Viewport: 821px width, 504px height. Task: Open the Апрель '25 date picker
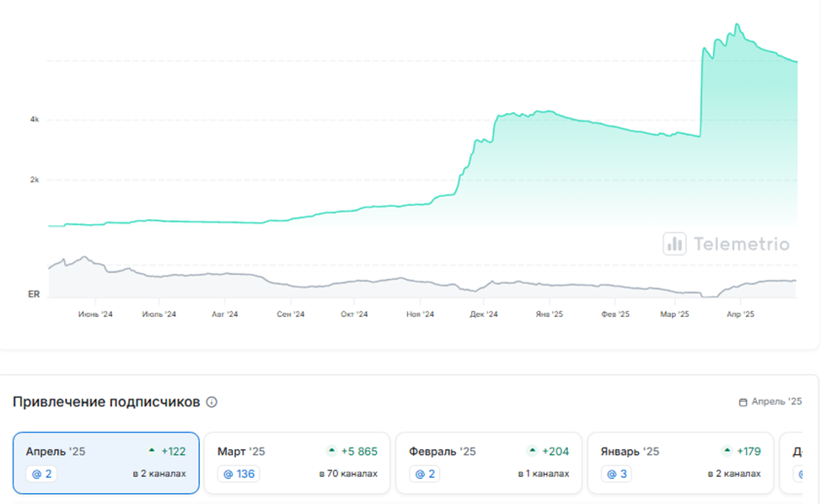[x=770, y=401]
